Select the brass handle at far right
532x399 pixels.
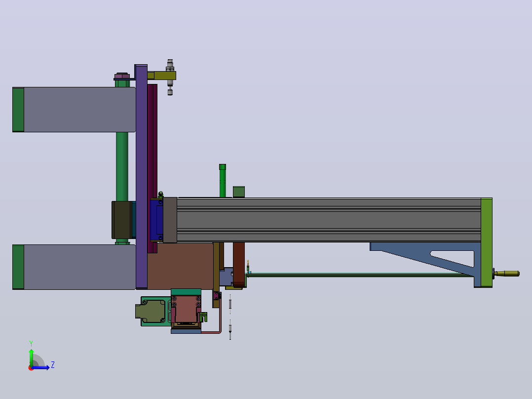click(506, 274)
